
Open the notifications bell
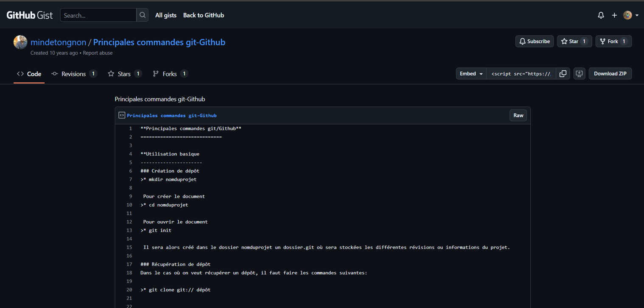[x=601, y=15]
